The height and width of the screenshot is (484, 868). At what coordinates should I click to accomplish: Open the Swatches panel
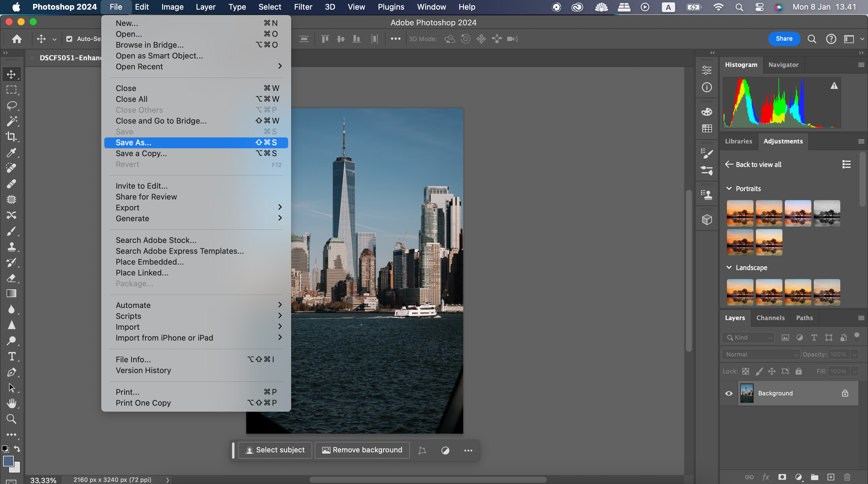click(x=706, y=128)
